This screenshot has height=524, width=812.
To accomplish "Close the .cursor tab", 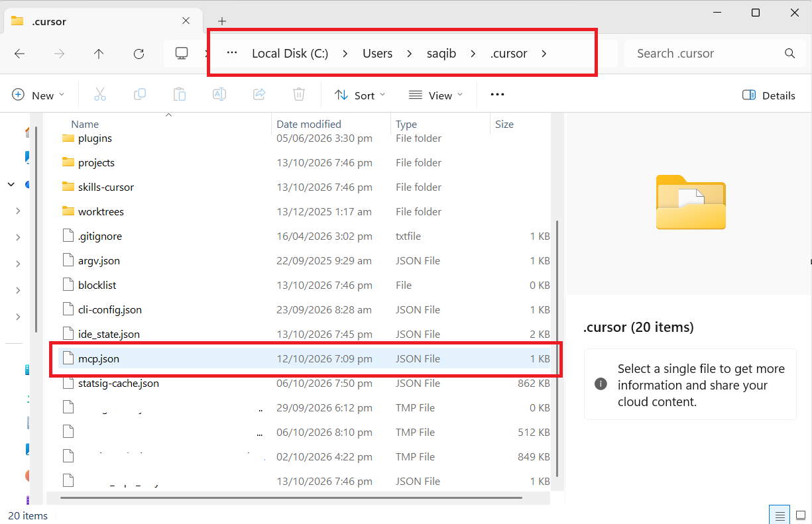I will click(186, 21).
